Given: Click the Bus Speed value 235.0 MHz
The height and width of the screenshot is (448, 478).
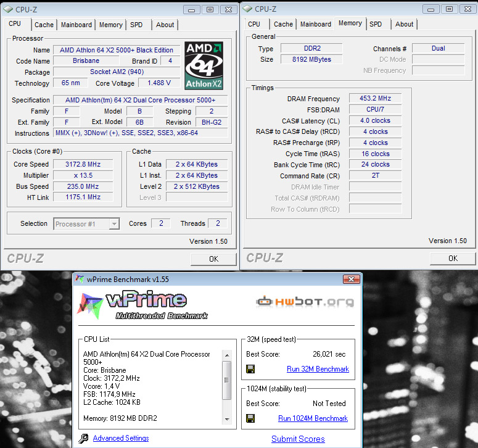Looking at the screenshot, I should [x=83, y=186].
